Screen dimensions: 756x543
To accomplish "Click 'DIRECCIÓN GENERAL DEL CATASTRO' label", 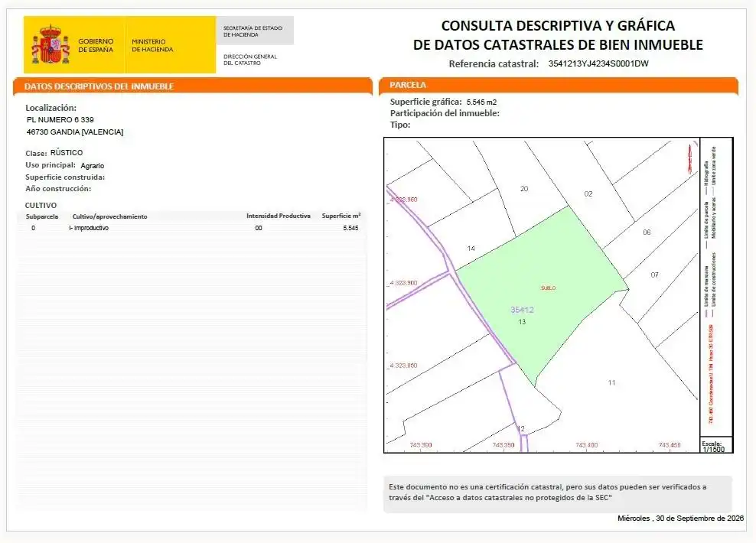I will tap(249, 60).
